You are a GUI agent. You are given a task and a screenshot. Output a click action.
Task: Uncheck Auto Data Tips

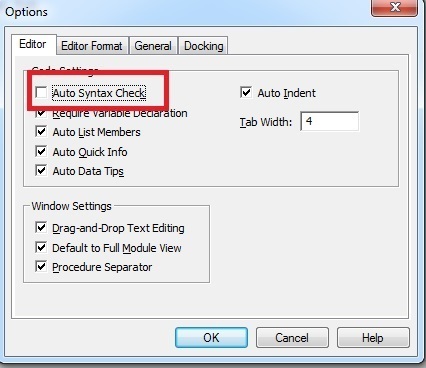(x=41, y=170)
